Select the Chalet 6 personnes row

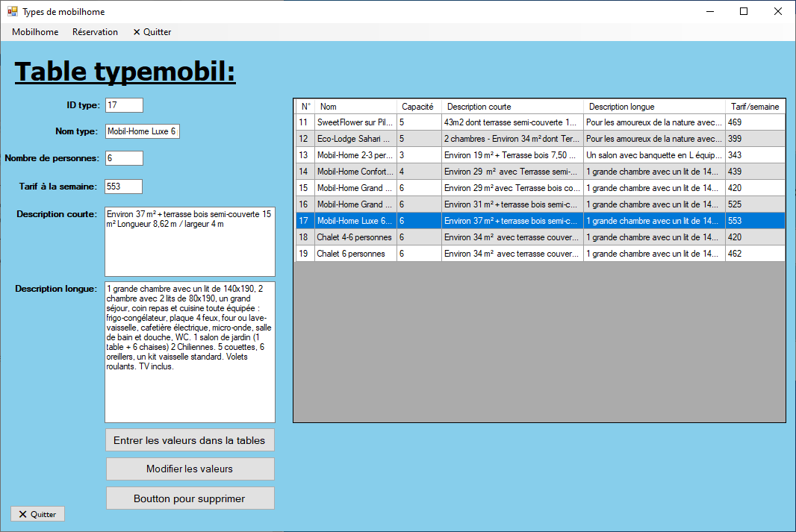point(355,254)
